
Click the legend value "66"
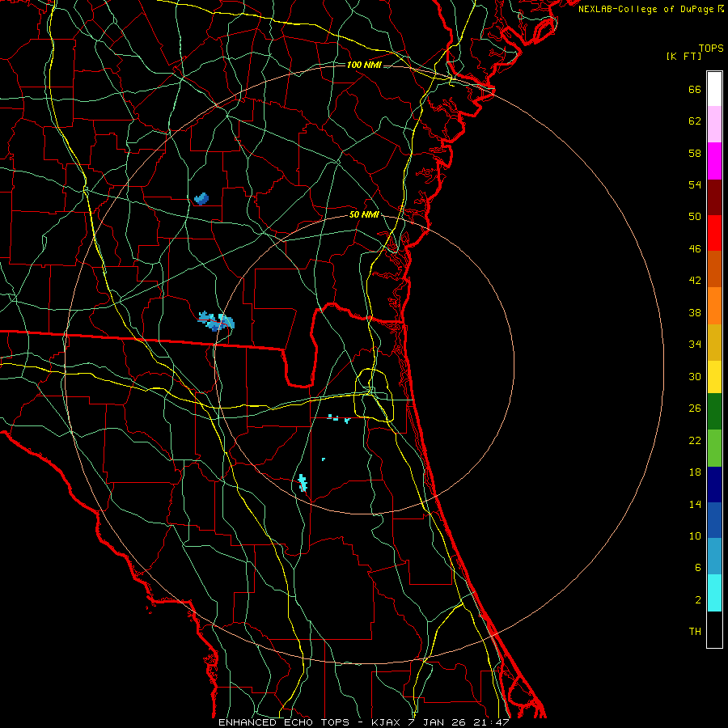click(x=695, y=89)
